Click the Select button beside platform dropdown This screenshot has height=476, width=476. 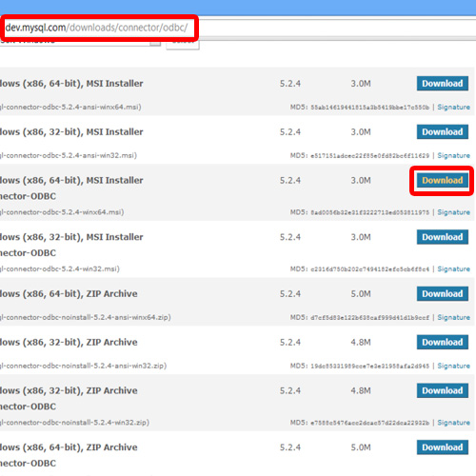click(183, 45)
